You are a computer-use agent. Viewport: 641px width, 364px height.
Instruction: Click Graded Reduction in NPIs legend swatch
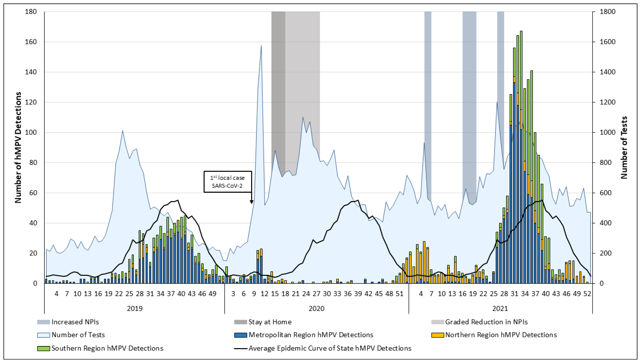[x=438, y=322]
